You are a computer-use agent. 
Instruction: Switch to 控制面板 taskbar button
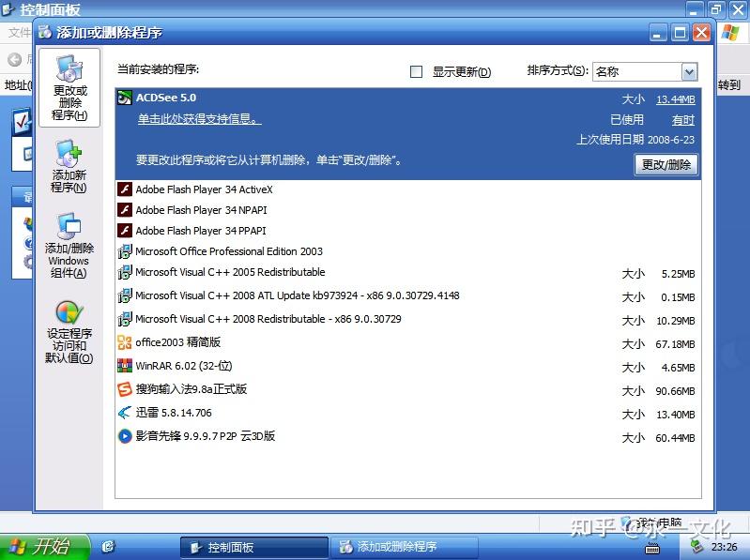pyautogui.click(x=254, y=547)
